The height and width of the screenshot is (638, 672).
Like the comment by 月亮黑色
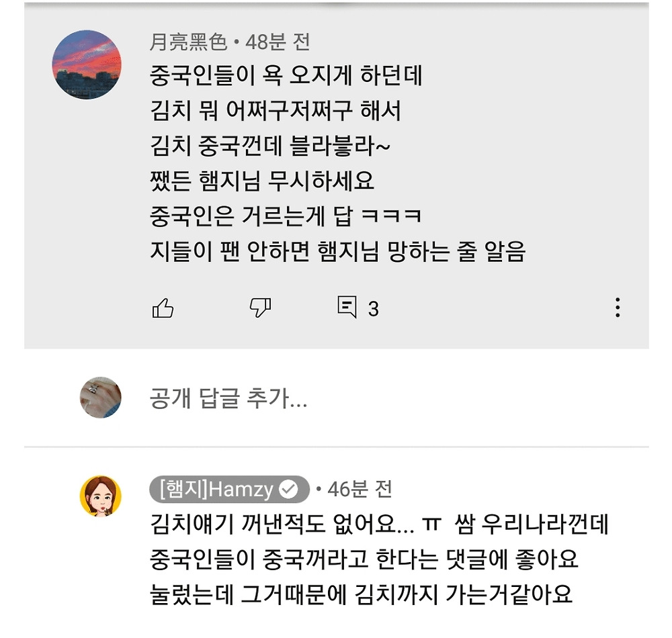point(163,308)
